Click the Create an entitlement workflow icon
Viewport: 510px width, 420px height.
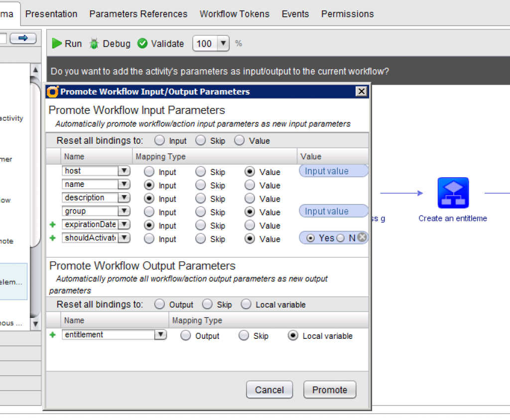[453, 193]
